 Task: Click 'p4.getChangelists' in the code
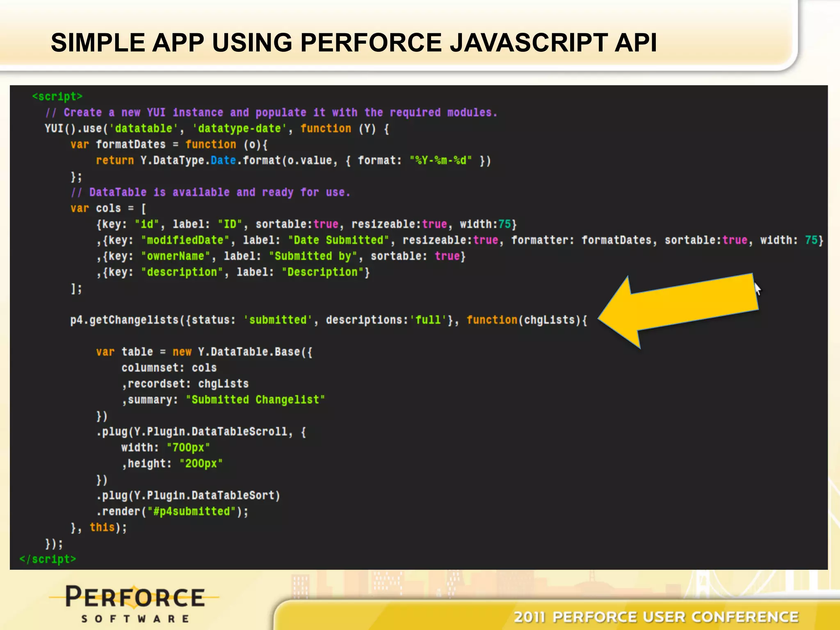point(124,320)
